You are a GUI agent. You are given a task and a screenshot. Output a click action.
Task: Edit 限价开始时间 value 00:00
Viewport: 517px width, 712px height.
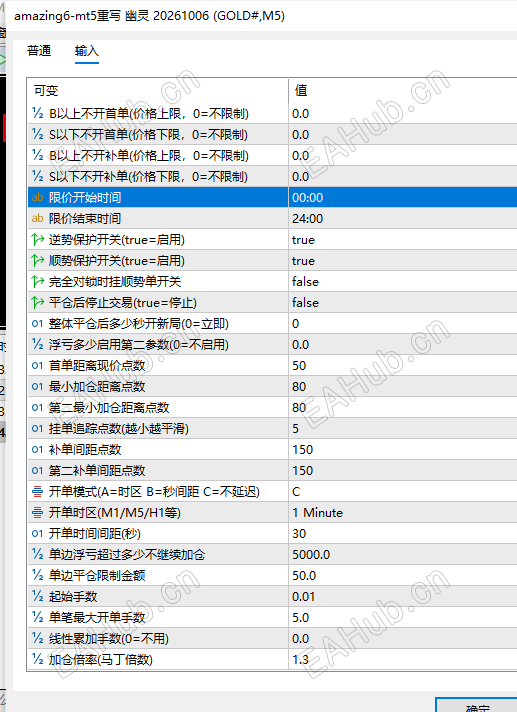coord(403,198)
